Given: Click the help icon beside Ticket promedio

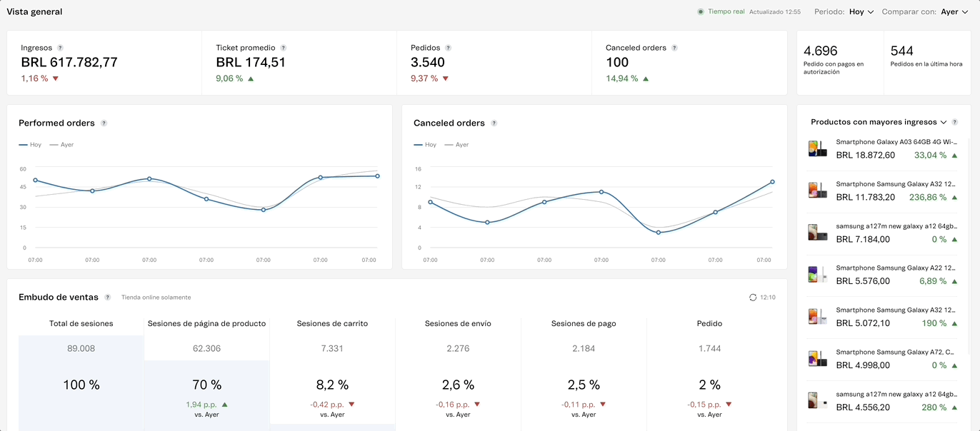Looking at the screenshot, I should [284, 48].
